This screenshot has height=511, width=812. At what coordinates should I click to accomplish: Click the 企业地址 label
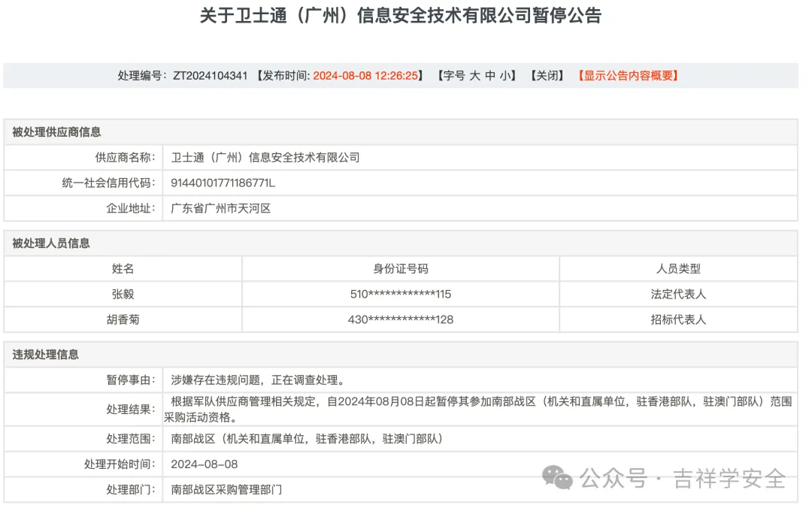[131, 208]
